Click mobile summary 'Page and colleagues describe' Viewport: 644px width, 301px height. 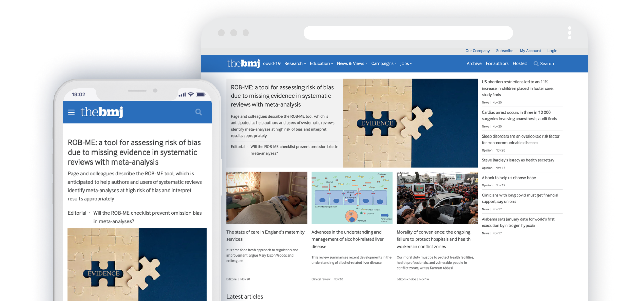click(x=135, y=186)
